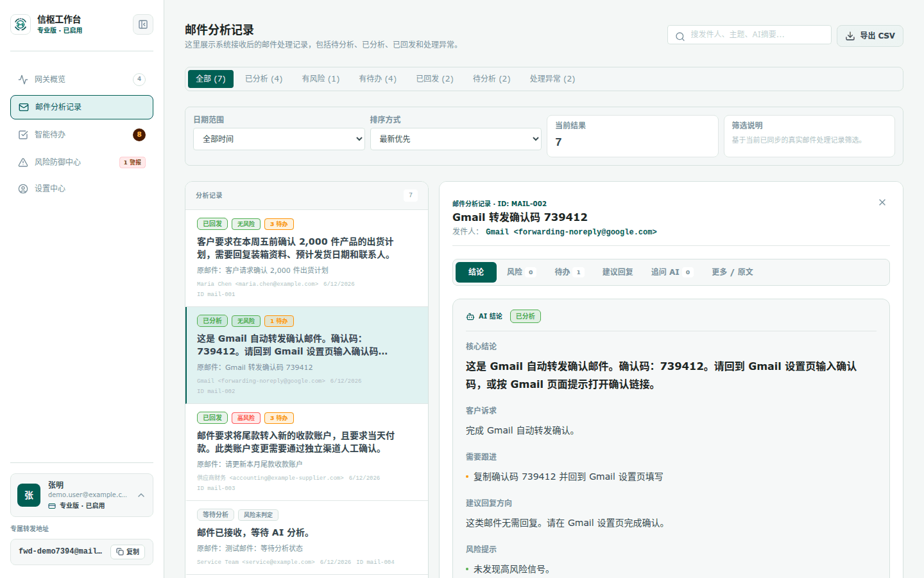Click the 1 待办 tag on mail-002

tap(279, 321)
